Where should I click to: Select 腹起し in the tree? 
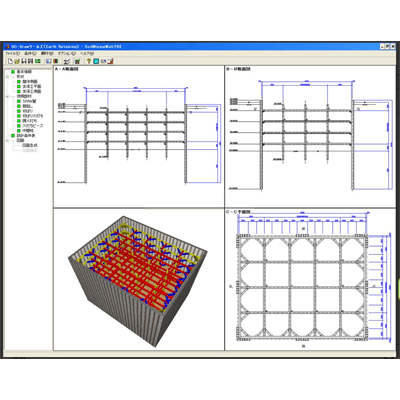(x=28, y=106)
